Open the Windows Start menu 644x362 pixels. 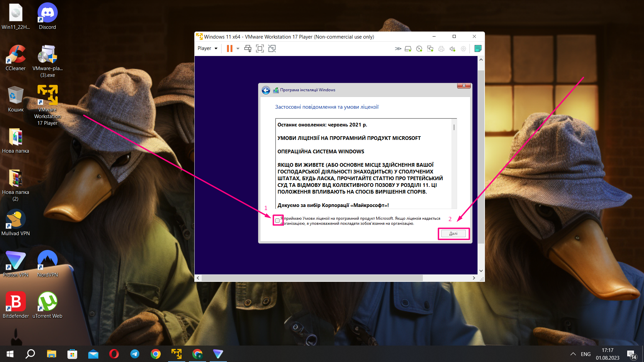click(x=10, y=354)
